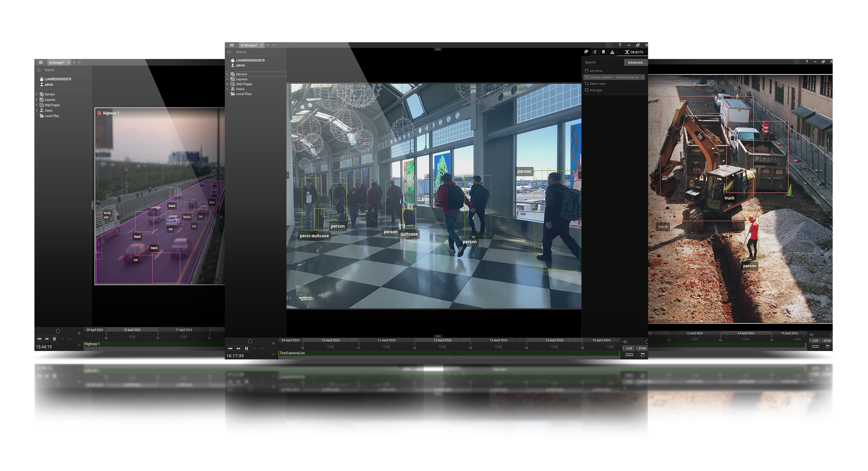This screenshot has height=471, width=868.
Task: Expand the Servers node in center window
Action: coord(227,74)
